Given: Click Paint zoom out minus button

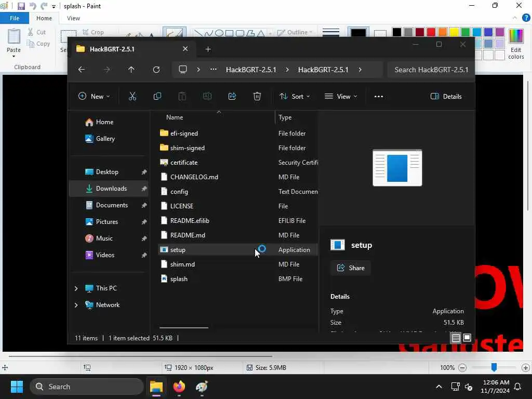Looking at the screenshot, I should pos(462,367).
